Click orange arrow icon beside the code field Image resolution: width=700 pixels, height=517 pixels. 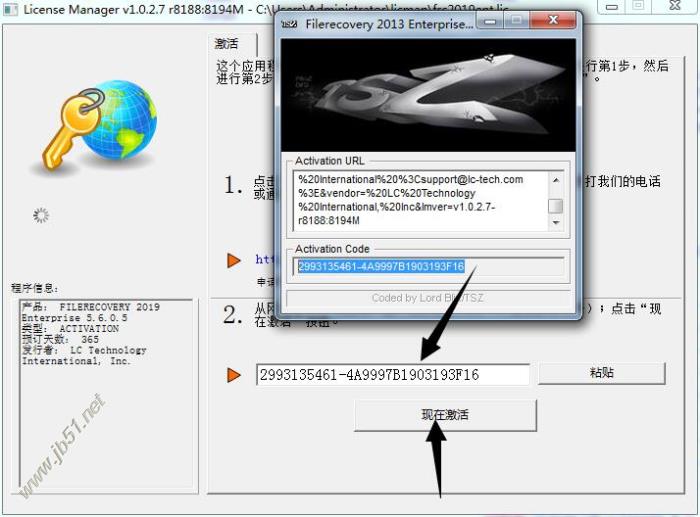(x=234, y=375)
